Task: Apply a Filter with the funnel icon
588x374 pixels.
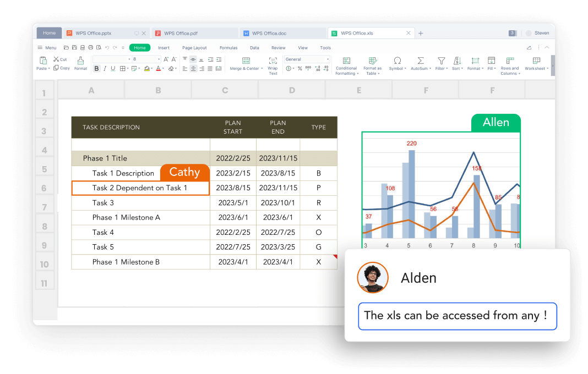Action: pos(442,61)
